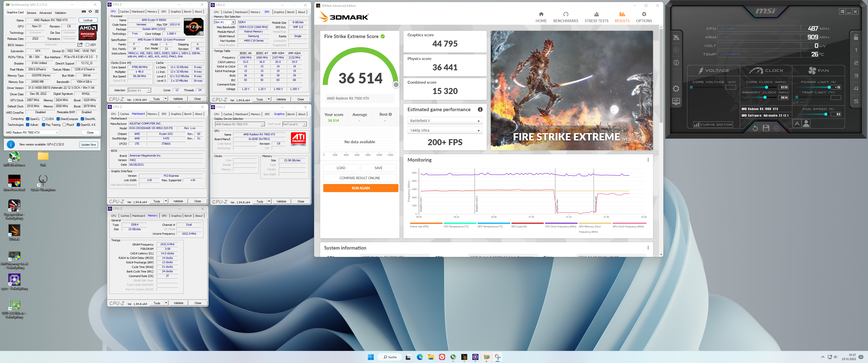Open System information three-dot menu
Viewport: 868px width, 363px height.
(x=648, y=248)
